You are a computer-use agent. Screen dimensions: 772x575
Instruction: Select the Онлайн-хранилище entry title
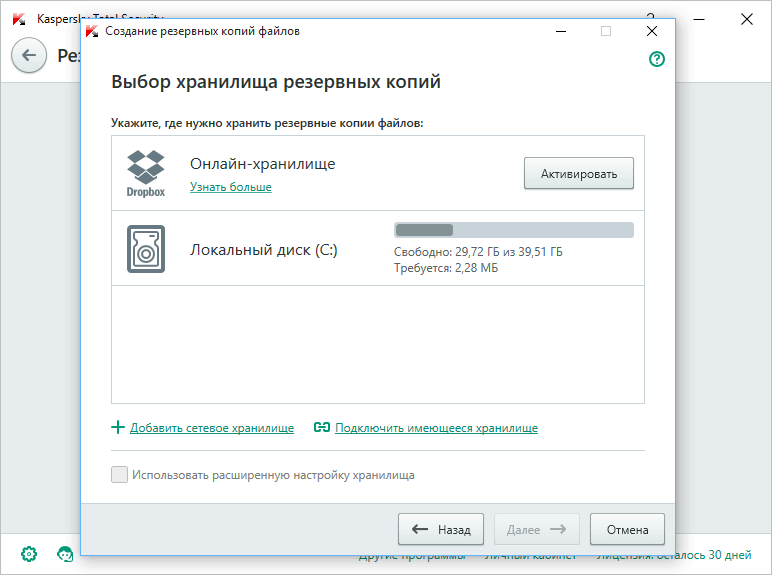[262, 163]
